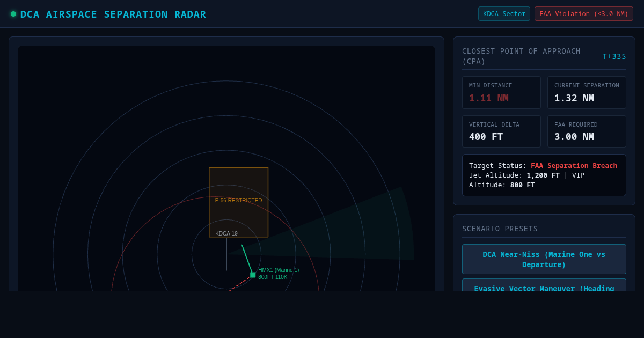Click the T+33S countdown value
Viewport: 644px width, 338px height.
[614, 56]
